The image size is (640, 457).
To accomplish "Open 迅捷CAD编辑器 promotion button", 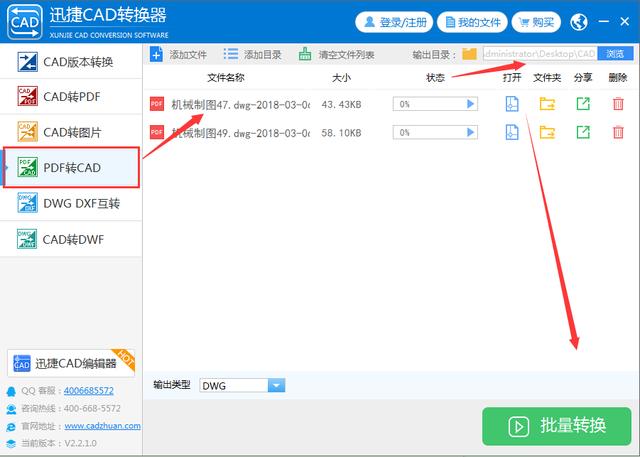I will (x=71, y=363).
